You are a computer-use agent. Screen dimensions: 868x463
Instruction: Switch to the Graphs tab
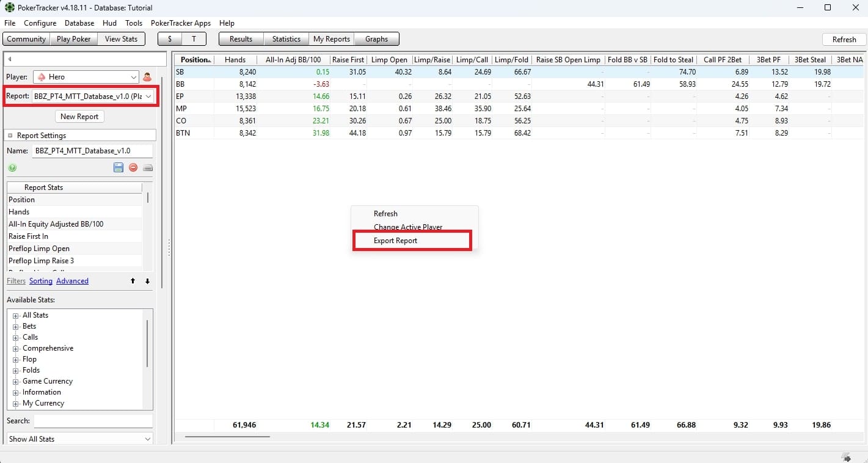(x=376, y=39)
